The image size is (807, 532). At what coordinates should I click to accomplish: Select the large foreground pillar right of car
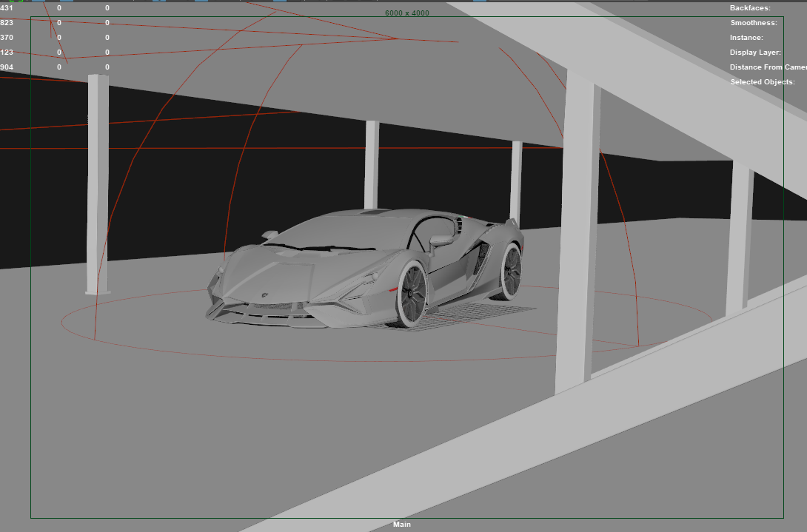(x=579, y=232)
